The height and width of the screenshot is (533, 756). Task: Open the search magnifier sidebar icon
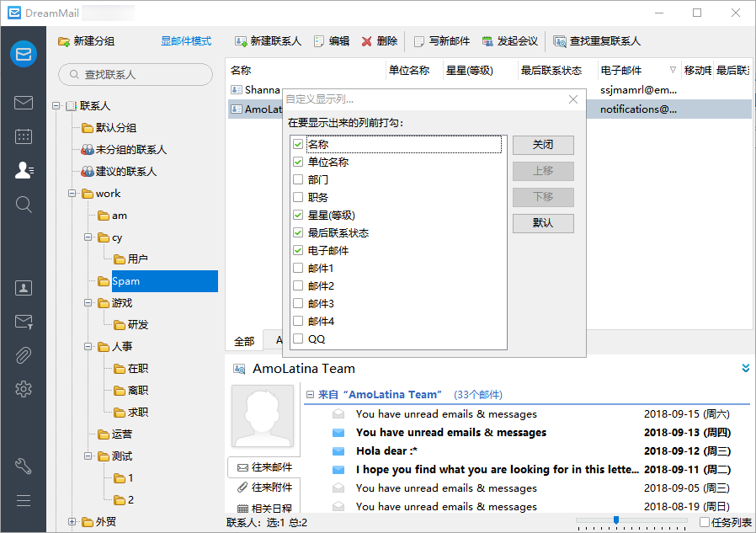(x=23, y=205)
